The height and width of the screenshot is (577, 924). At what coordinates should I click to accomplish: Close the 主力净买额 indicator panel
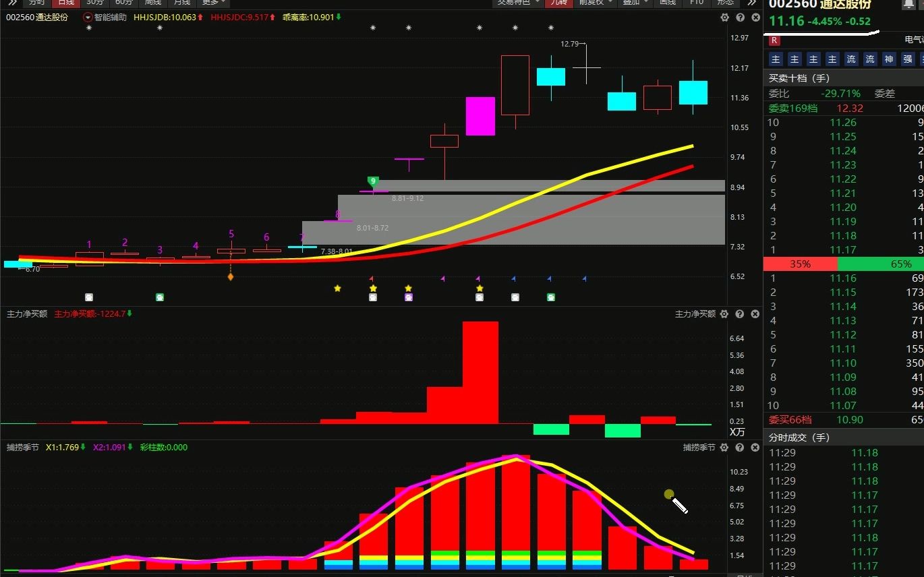click(x=755, y=314)
